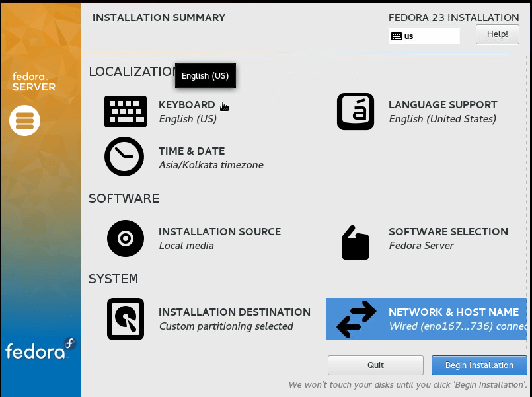532x397 pixels.
Task: Open SOFTWARE SELECTION settings
Action: click(x=448, y=232)
